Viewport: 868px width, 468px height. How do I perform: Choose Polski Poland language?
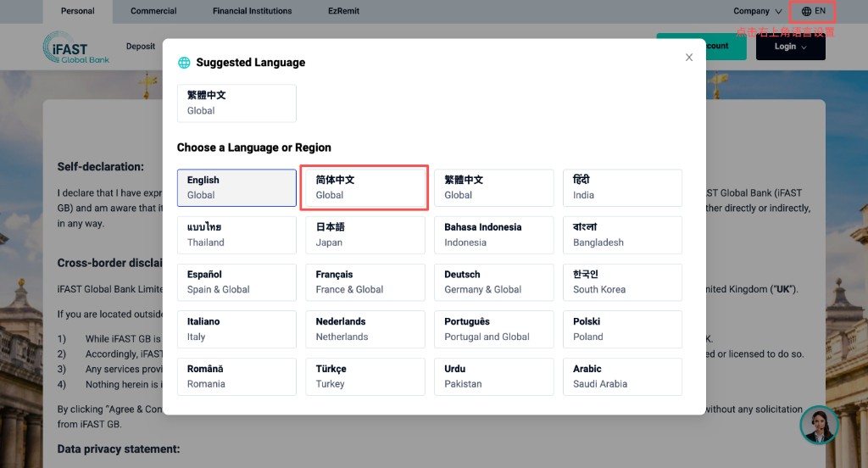coord(622,330)
